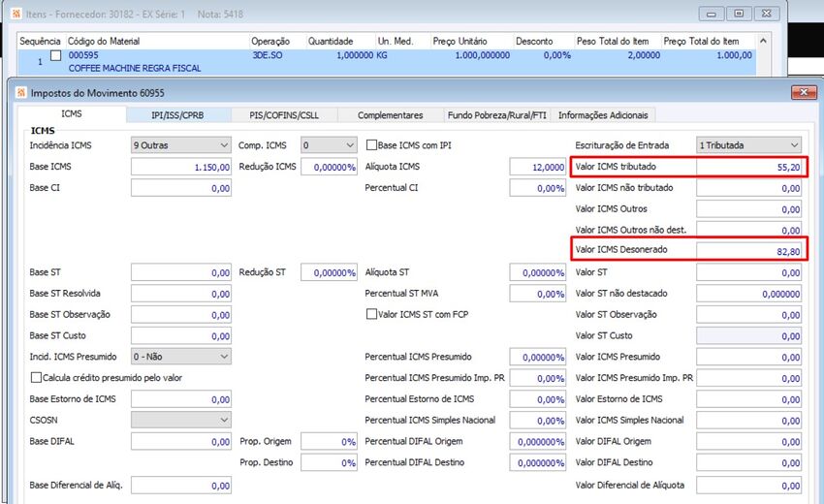Go to the Informações Adicionais tab
The image size is (824, 504).
(603, 115)
